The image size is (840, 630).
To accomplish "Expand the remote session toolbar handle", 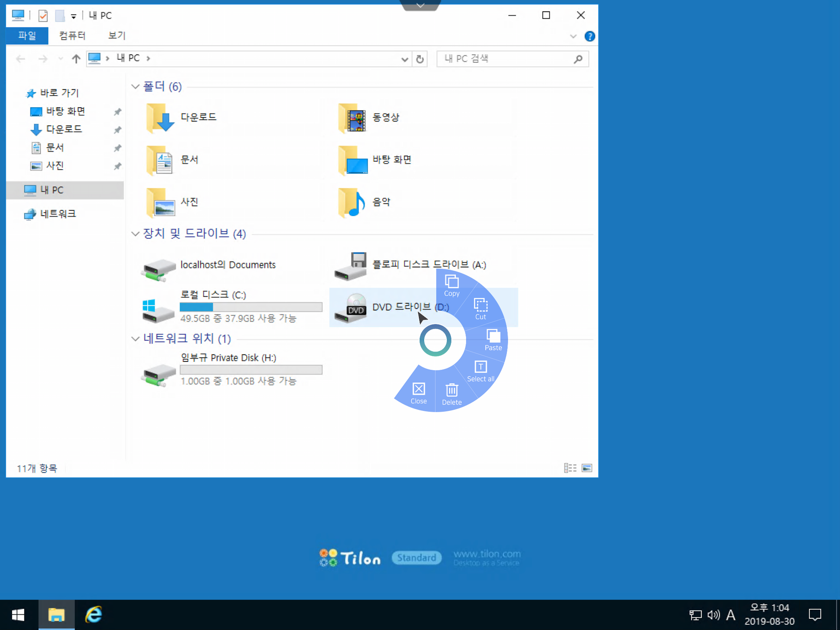I will point(420,5).
